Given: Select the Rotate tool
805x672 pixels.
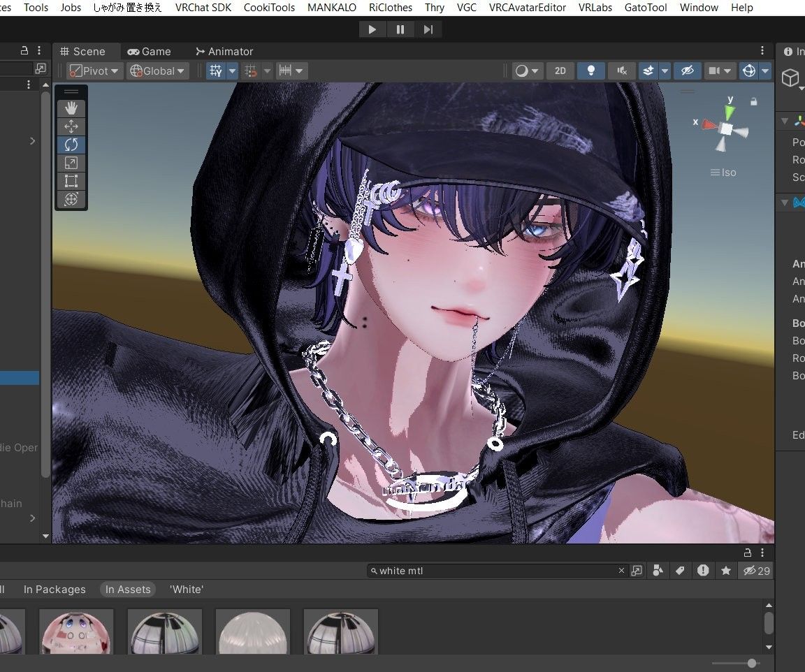Looking at the screenshot, I should (x=71, y=145).
